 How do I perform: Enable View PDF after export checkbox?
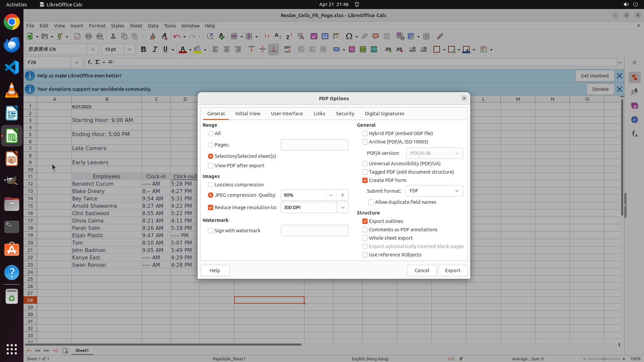(211, 166)
